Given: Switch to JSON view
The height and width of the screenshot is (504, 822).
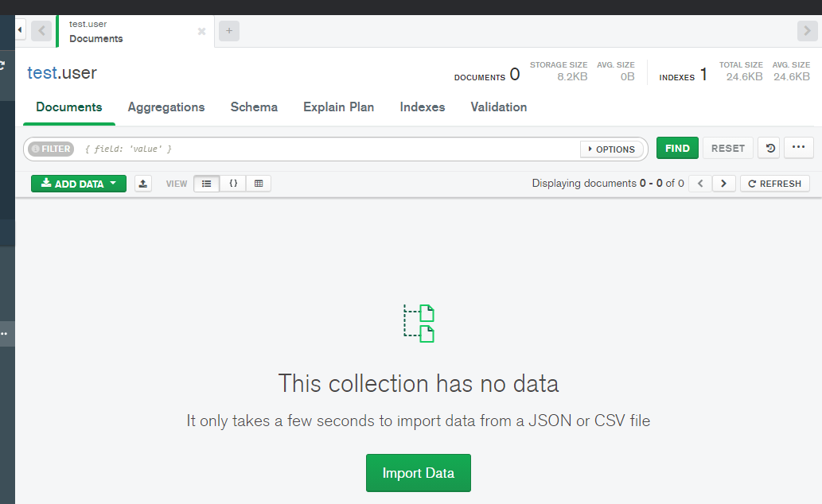Looking at the screenshot, I should pyautogui.click(x=233, y=184).
